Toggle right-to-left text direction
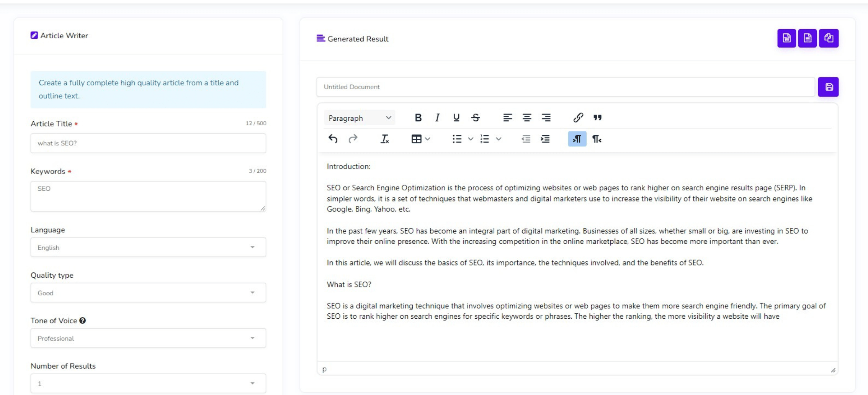Image resolution: width=868 pixels, height=395 pixels. click(597, 139)
